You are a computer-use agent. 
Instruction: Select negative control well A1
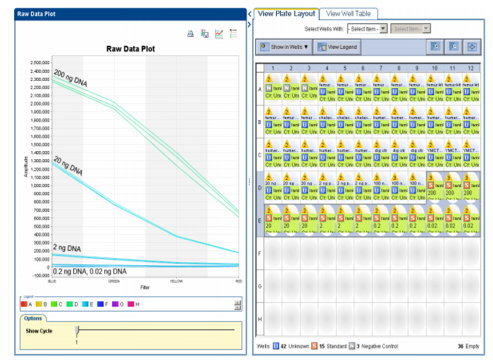tap(273, 89)
